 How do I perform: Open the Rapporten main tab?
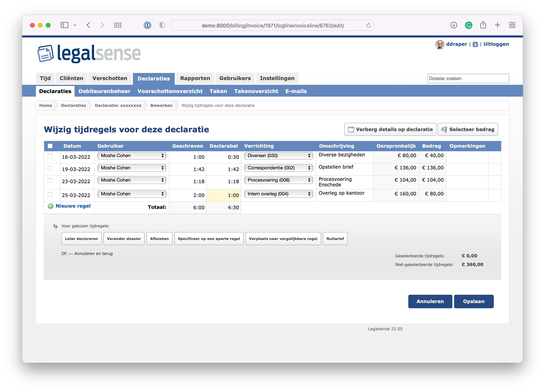[195, 78]
